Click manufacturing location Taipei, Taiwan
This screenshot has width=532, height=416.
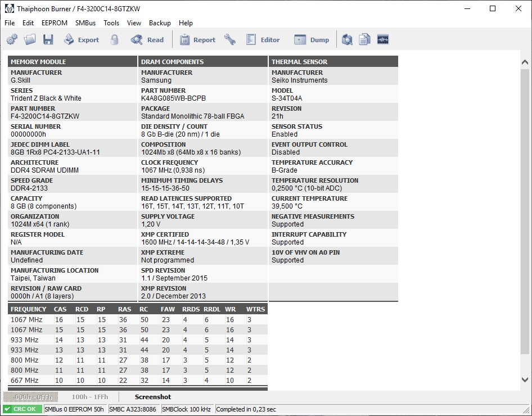point(33,278)
